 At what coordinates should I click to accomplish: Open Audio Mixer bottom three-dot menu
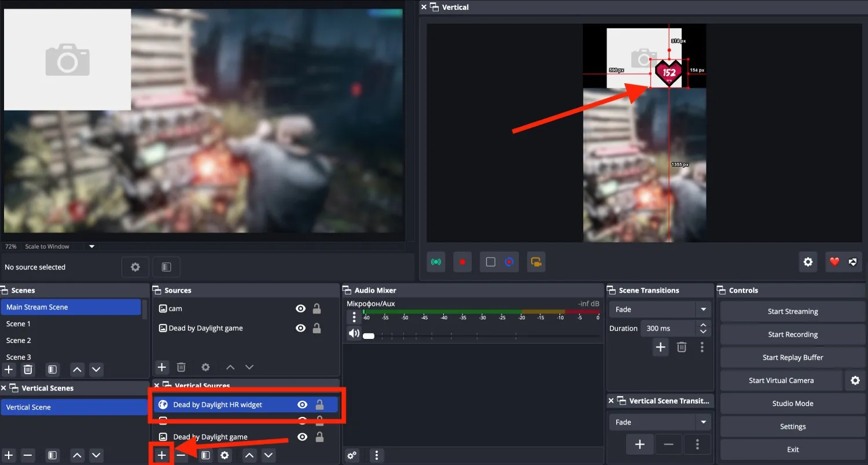377,456
